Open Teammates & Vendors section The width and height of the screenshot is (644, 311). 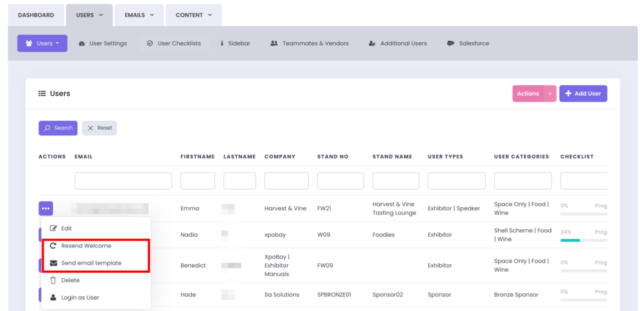[x=309, y=43]
